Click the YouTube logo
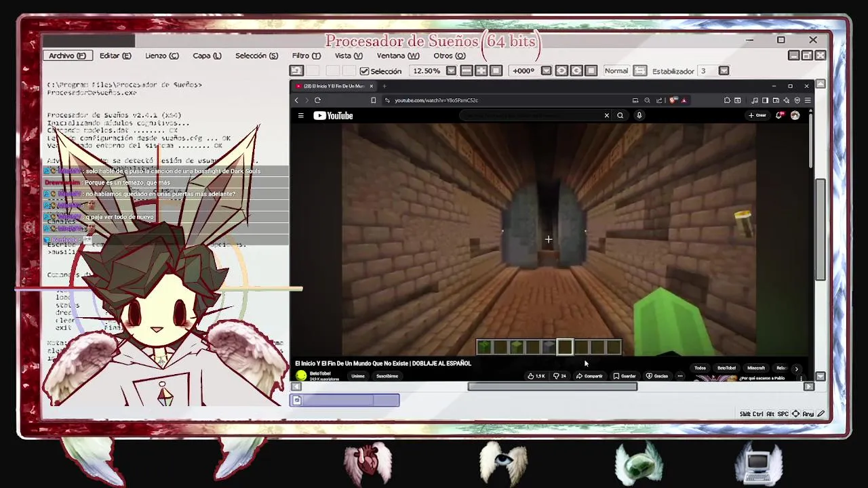The height and width of the screenshot is (488, 868). pyautogui.click(x=333, y=116)
